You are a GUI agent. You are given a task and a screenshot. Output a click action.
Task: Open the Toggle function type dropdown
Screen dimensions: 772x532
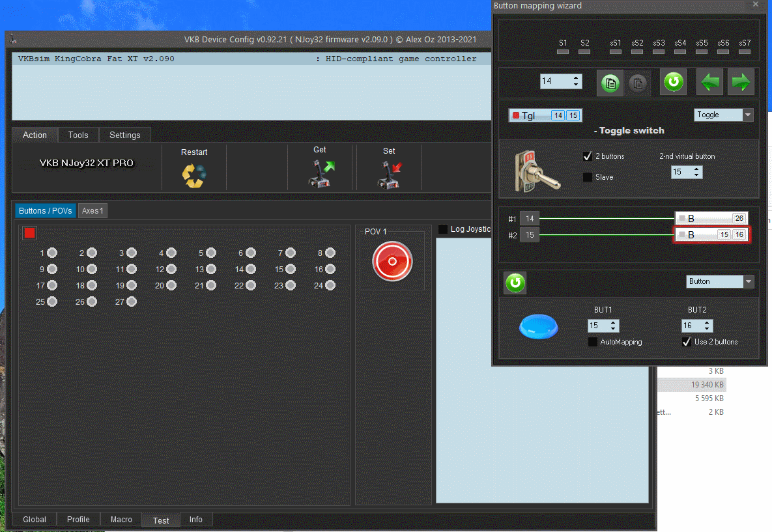coord(748,115)
